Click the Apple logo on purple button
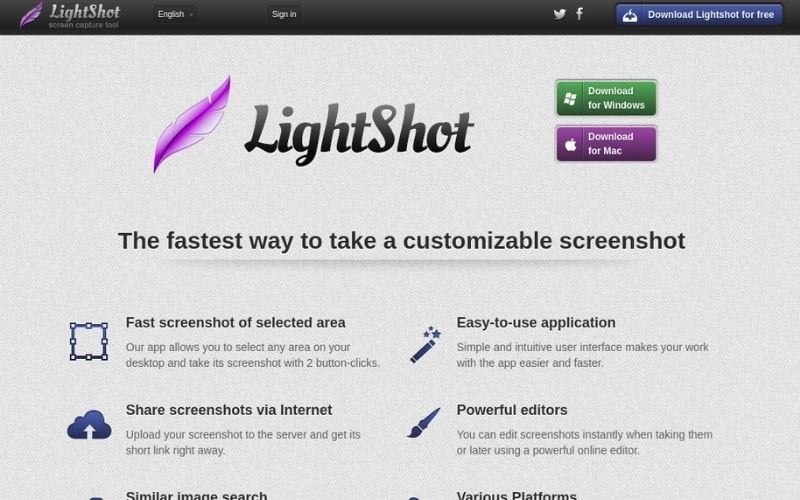The height and width of the screenshot is (500, 800). (x=570, y=144)
